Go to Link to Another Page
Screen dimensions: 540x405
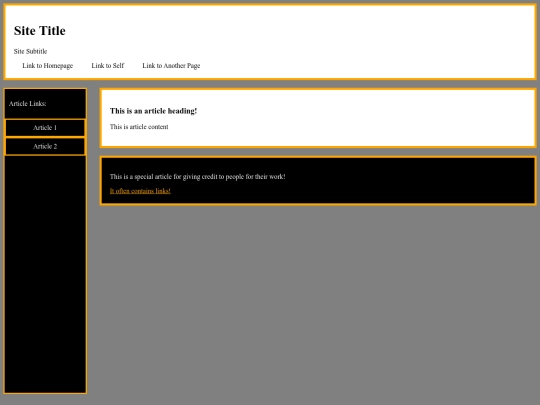click(x=171, y=65)
